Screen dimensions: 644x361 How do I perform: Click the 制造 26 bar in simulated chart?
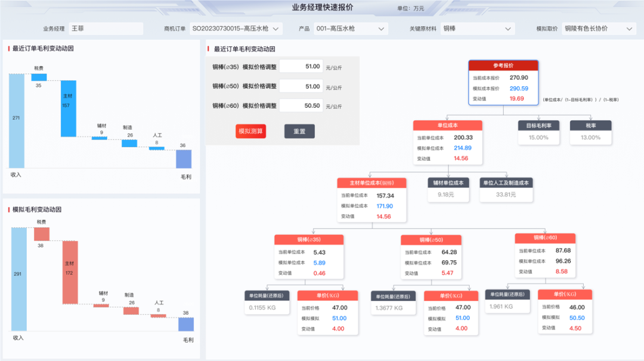coord(131,311)
